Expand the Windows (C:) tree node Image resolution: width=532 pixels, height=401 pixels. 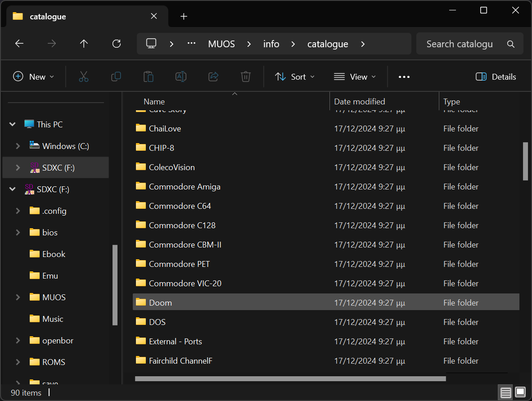click(18, 146)
